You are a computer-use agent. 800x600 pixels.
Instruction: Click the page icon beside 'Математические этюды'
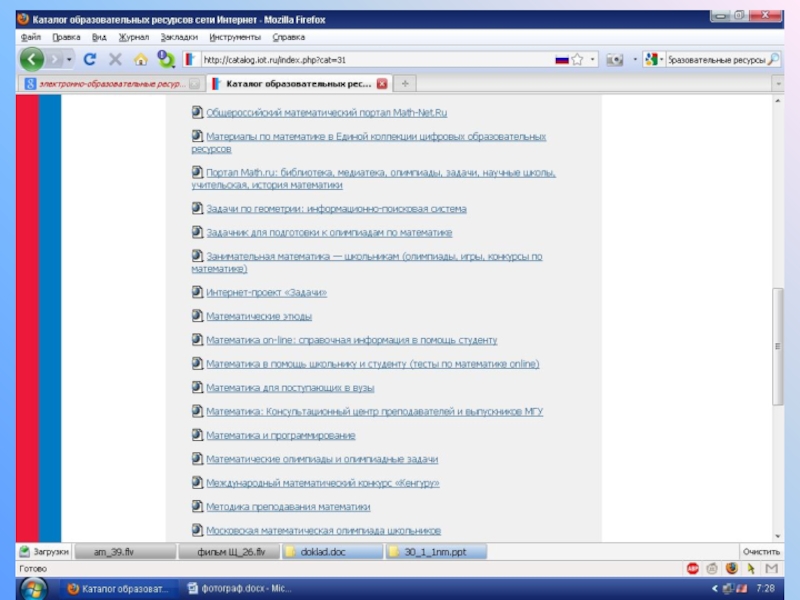coord(197,315)
